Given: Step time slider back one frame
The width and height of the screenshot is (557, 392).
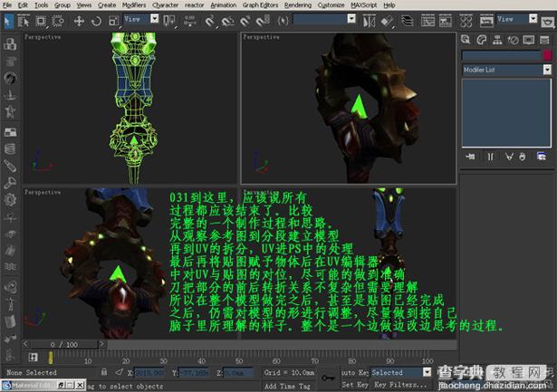Looking at the screenshot, I should (x=25, y=344).
